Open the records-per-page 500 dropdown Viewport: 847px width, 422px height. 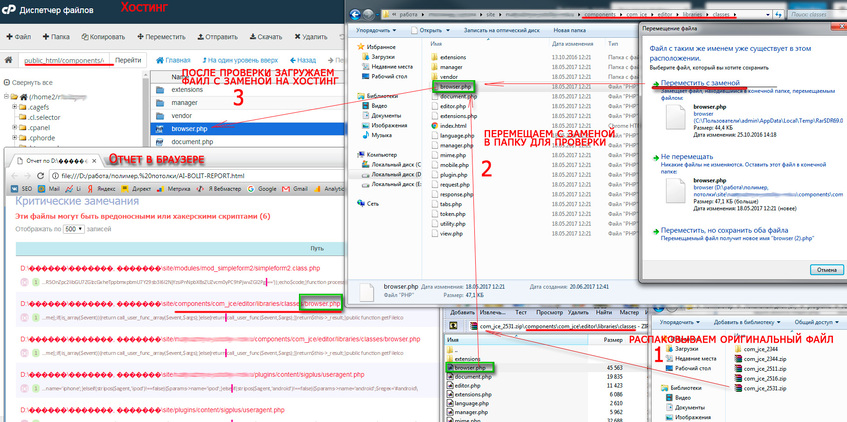click(x=72, y=229)
